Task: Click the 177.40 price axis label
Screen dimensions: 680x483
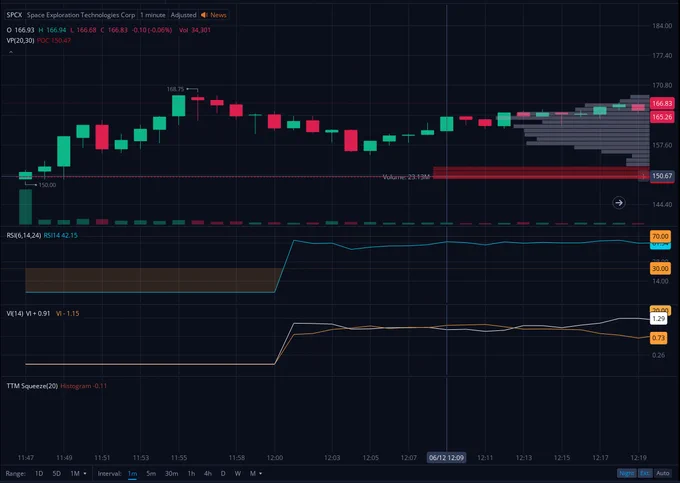Action: tap(662, 55)
